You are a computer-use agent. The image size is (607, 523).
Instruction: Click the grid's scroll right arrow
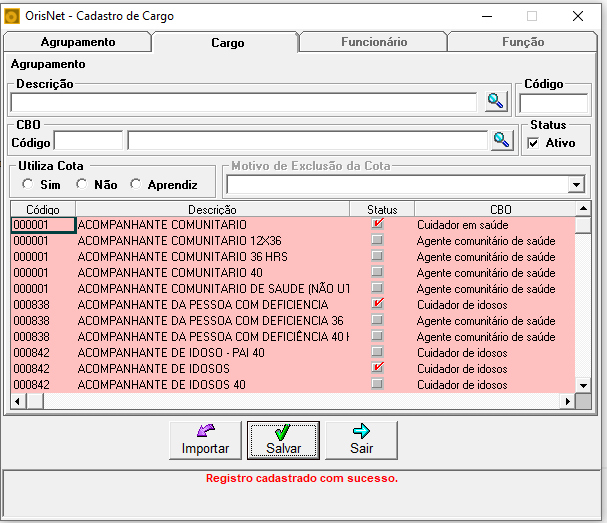click(568, 401)
